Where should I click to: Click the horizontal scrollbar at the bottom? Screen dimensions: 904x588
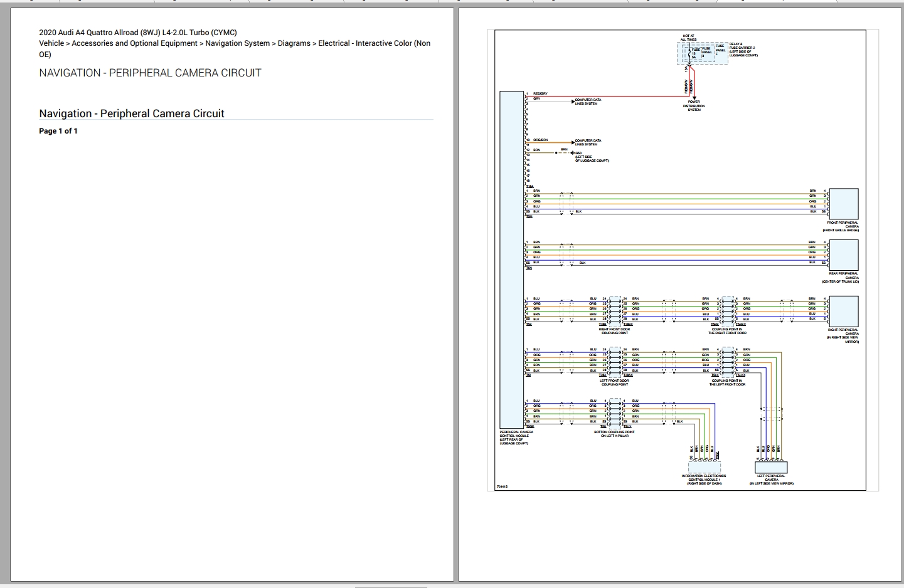(x=389, y=585)
